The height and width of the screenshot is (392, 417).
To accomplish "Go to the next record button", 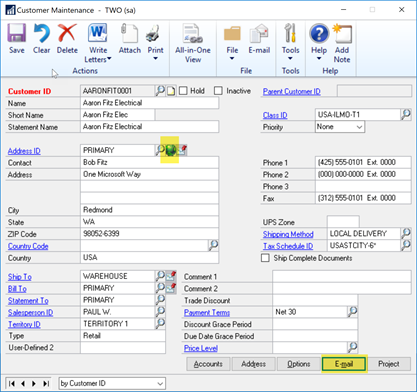I will coord(34,383).
